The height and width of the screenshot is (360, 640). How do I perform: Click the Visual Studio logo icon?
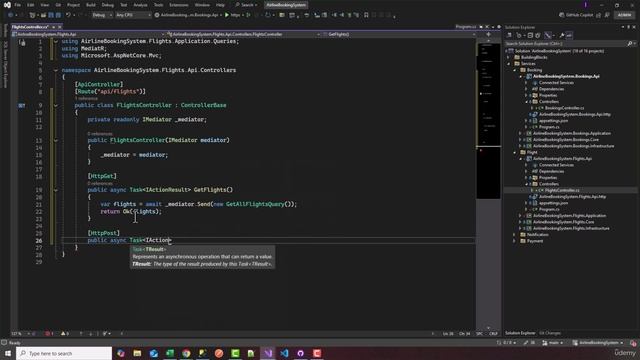tap(7, 5)
